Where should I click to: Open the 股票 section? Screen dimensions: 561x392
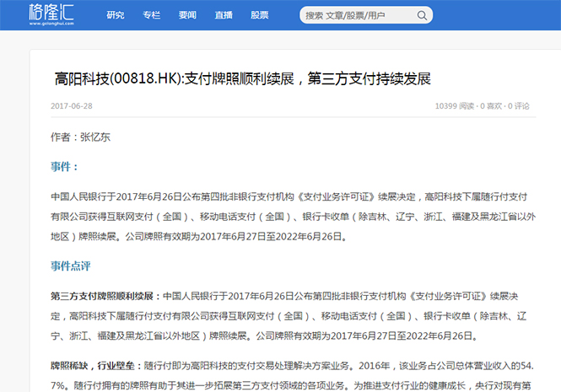(x=260, y=15)
